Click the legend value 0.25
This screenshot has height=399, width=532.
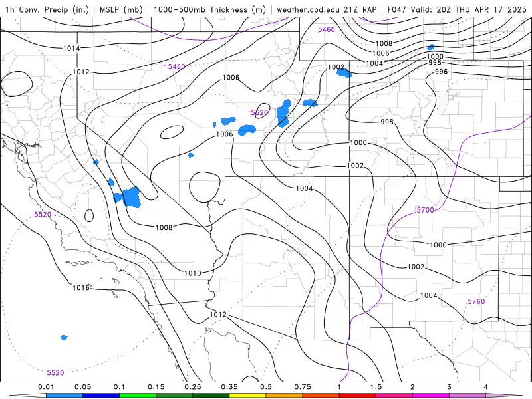[x=193, y=387]
